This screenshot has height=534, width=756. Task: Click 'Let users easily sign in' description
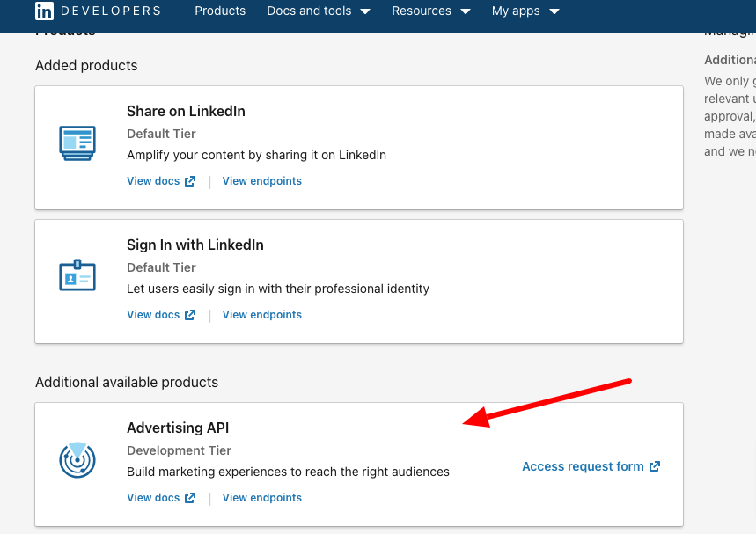(278, 289)
